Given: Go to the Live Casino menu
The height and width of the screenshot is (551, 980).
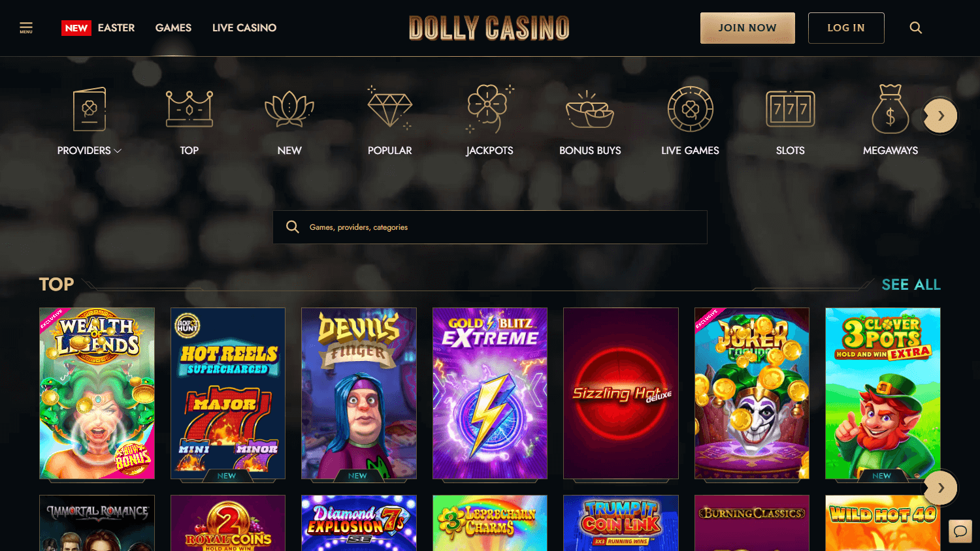Looking at the screenshot, I should (244, 28).
